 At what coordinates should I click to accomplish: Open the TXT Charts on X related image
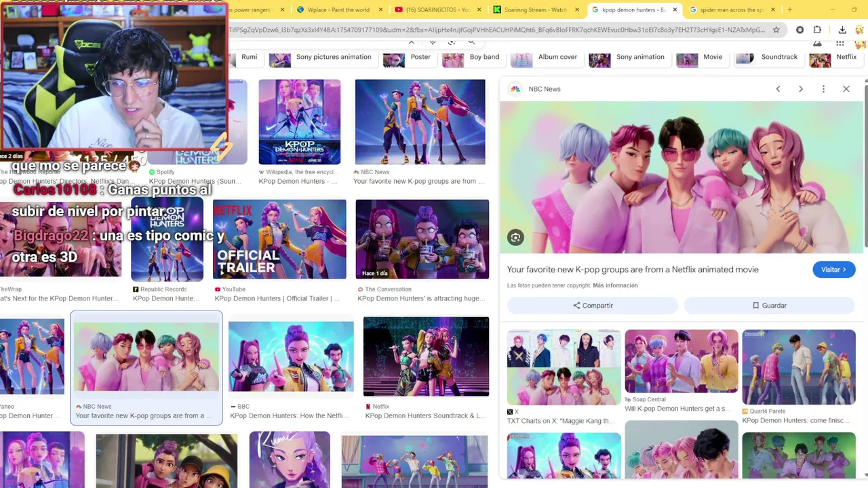pos(564,367)
